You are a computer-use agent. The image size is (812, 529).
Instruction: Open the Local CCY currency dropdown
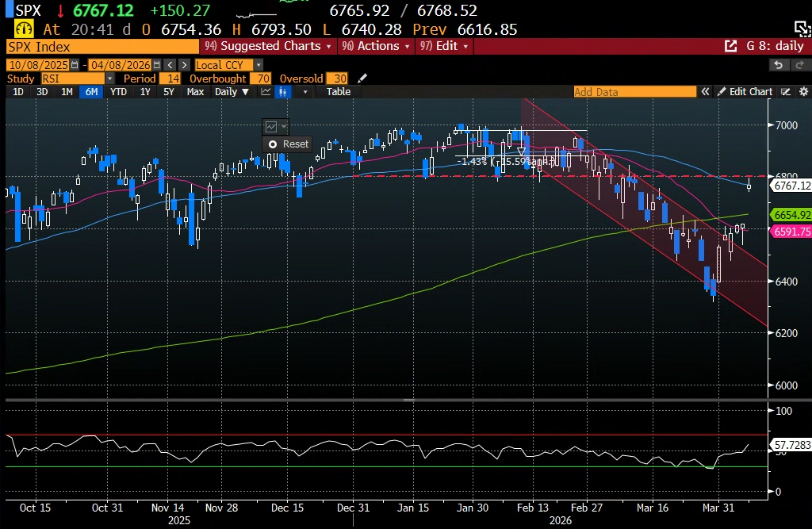[259, 65]
